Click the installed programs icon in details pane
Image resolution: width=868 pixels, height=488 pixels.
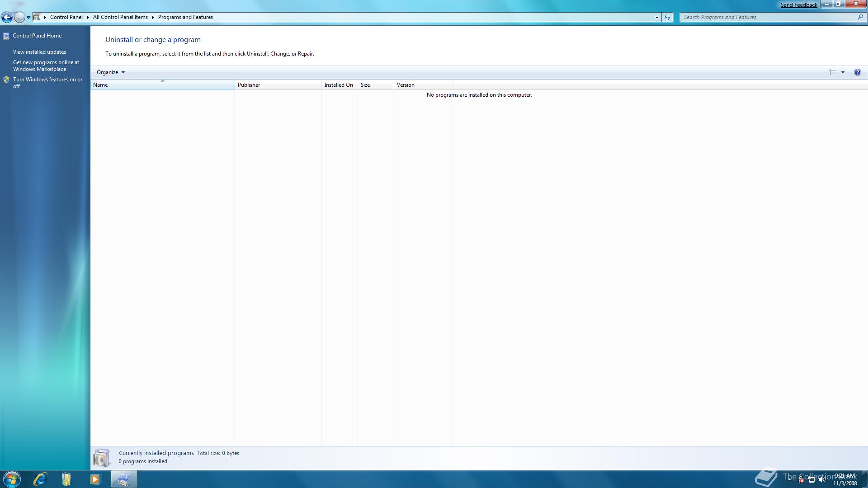[x=102, y=458]
